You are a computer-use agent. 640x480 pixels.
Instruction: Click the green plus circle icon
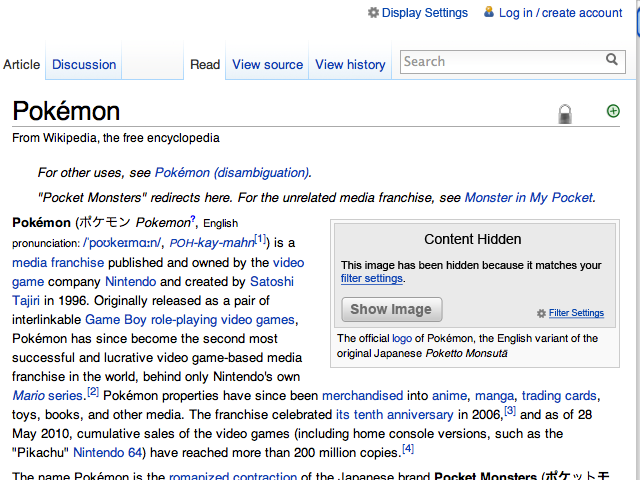[613, 111]
